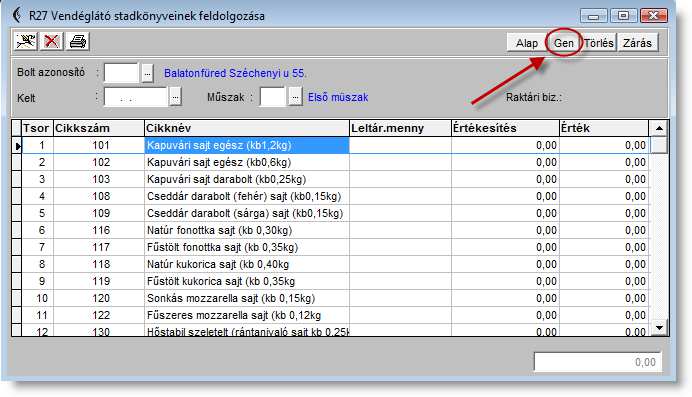This screenshot has height=397, width=692.
Task: Click the printer icon in toolbar
Action: pyautogui.click(x=77, y=41)
